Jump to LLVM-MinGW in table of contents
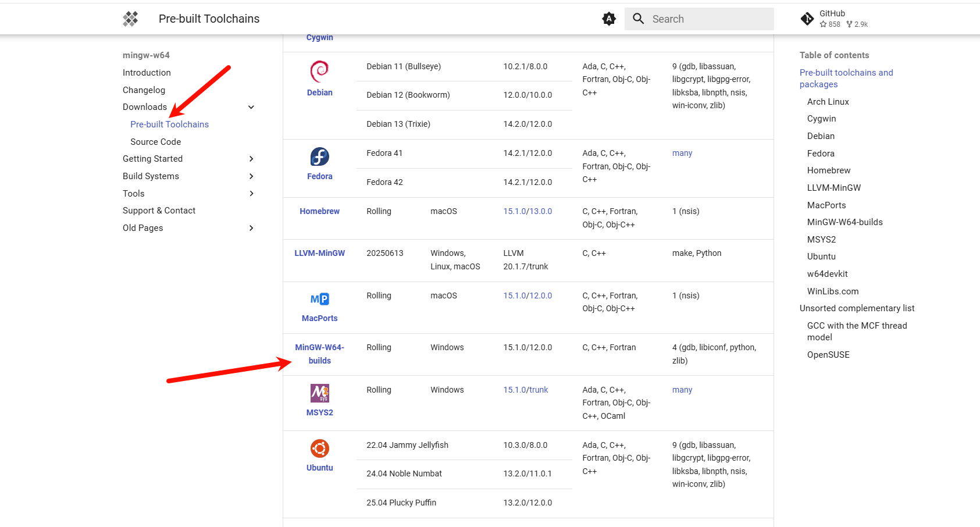The width and height of the screenshot is (980, 527). tap(834, 188)
